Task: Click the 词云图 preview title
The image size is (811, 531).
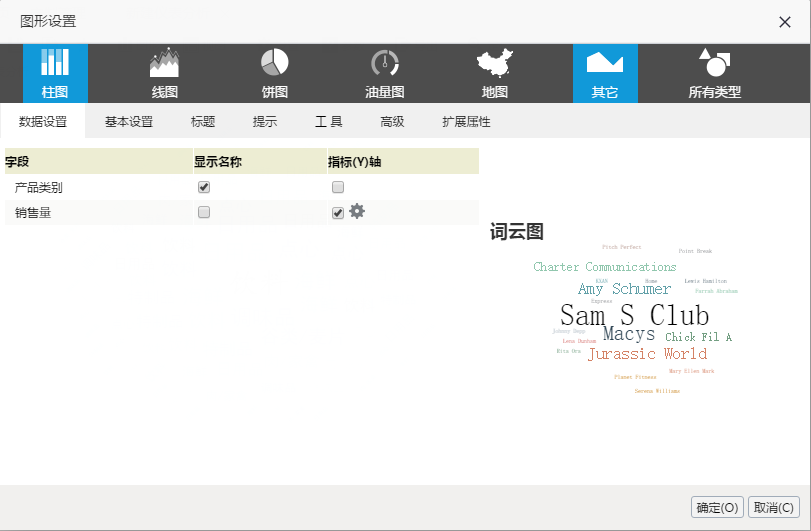Action: [517, 232]
